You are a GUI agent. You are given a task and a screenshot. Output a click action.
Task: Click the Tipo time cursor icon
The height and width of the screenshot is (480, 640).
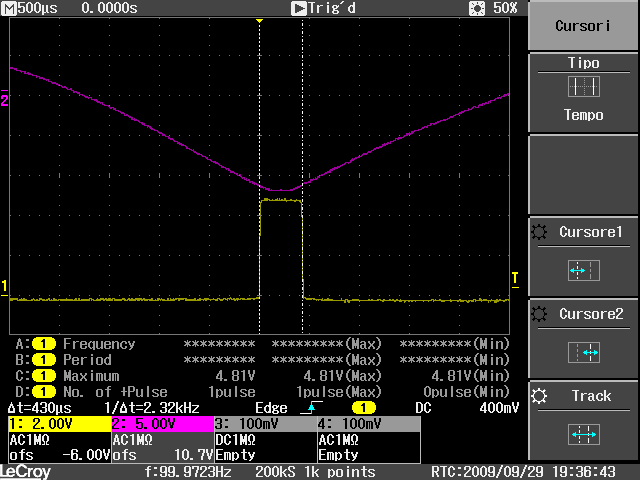[x=583, y=87]
